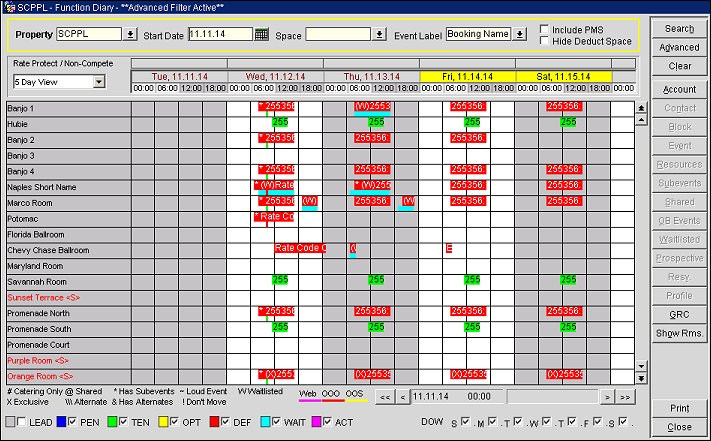The width and height of the screenshot is (711, 441).
Task: Jump back with the double-left arrow button
Action: (384, 397)
